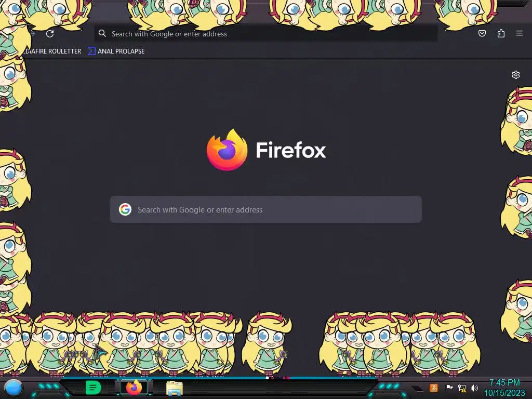Open the ...DIAFIRE ROULETTER bookmark
Viewport: 532px width, 399px height.
52,51
